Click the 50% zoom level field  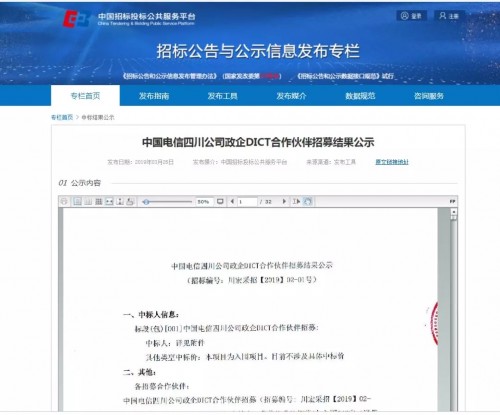pyautogui.click(x=203, y=202)
